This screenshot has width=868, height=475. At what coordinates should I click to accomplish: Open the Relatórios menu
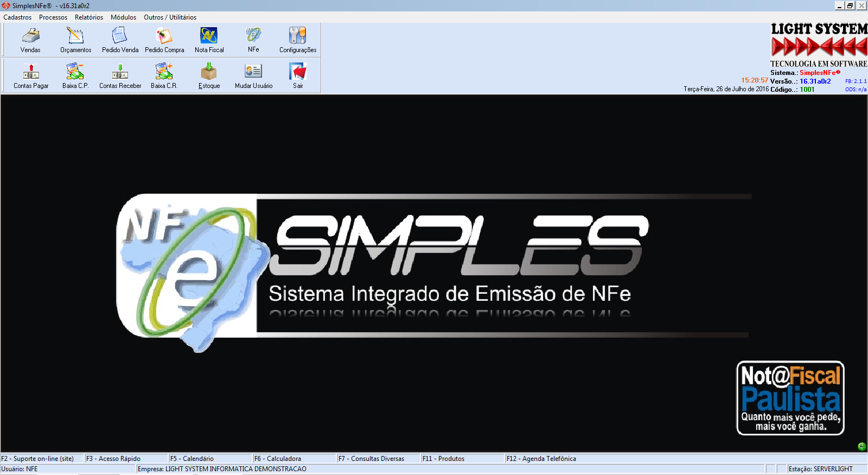click(x=89, y=17)
